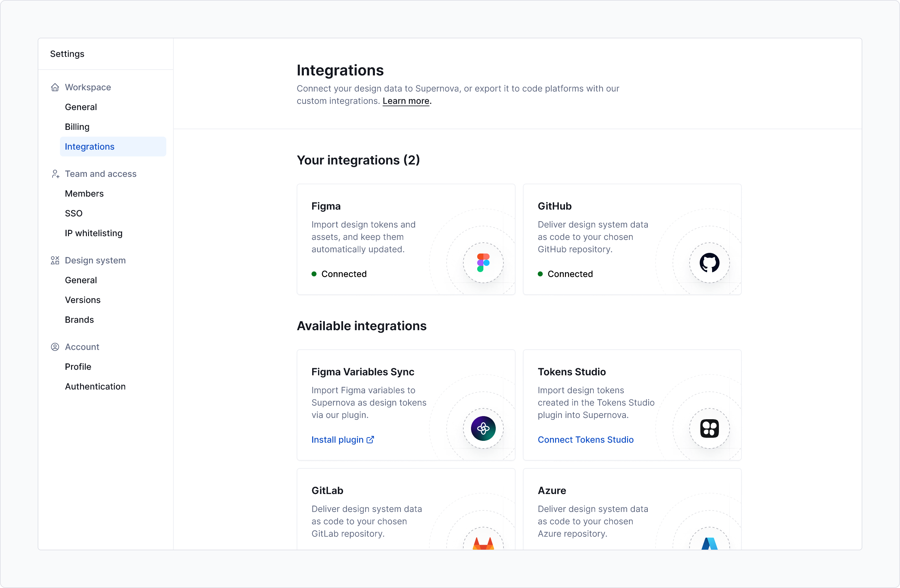
Task: Click the GitHub logo icon
Action: click(709, 262)
